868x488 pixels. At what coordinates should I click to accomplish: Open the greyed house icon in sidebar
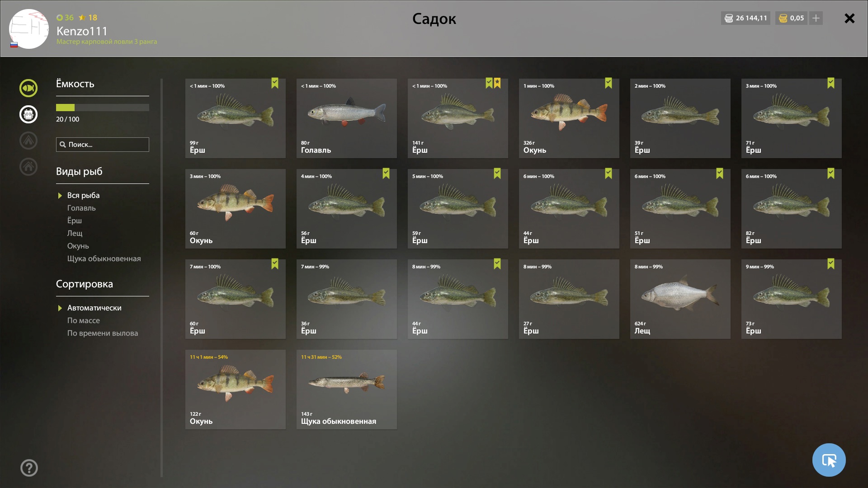28,167
